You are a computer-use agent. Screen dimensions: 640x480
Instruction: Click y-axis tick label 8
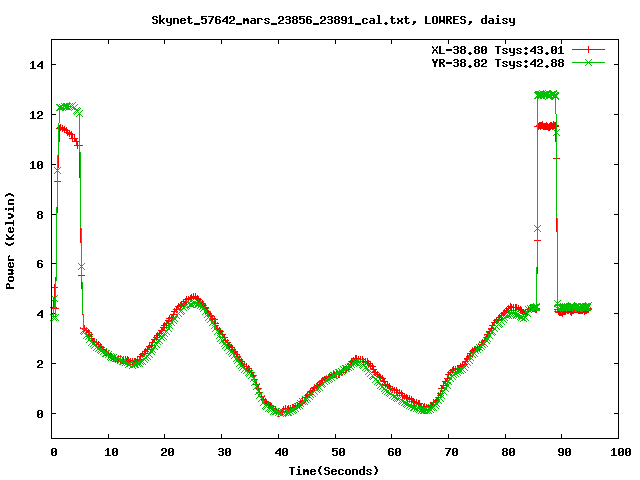(40, 215)
